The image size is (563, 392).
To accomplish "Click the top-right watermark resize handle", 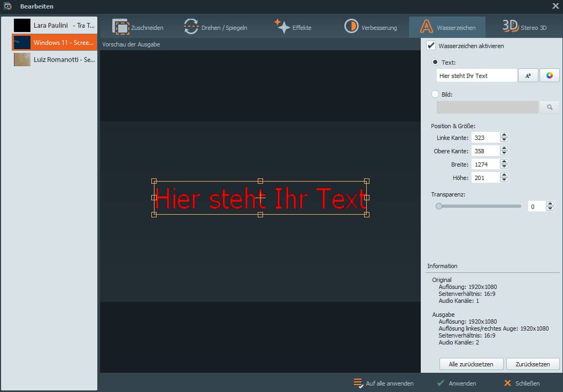I will coord(367,181).
